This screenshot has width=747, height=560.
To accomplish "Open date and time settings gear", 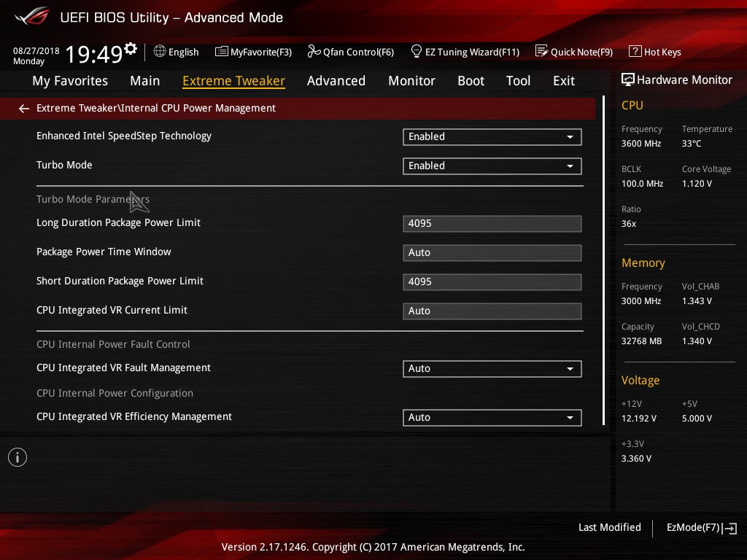I will point(131,49).
